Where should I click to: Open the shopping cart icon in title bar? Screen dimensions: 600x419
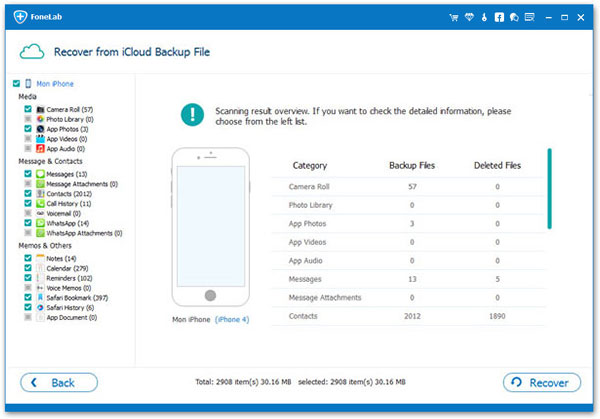454,17
